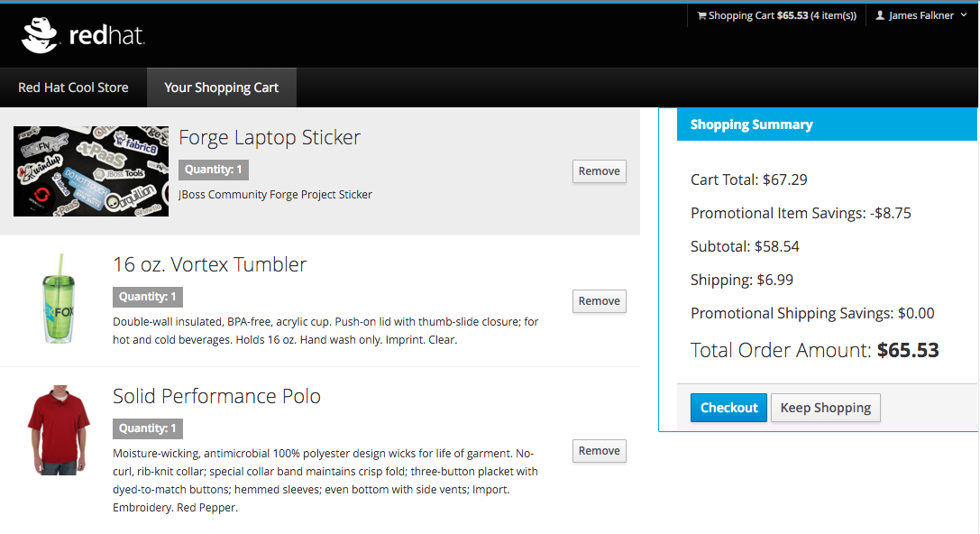Click the Shopping Summary panel header
This screenshot has width=980, height=534.
(827, 124)
